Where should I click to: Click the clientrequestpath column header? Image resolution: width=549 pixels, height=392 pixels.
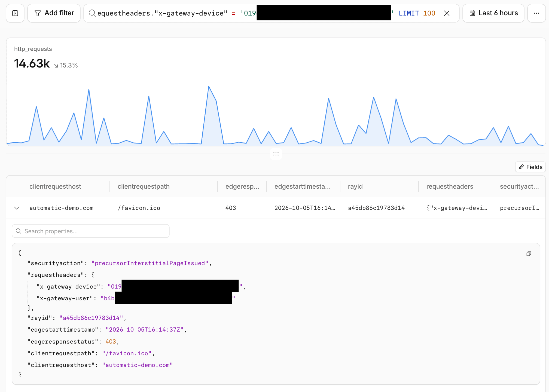tap(144, 186)
